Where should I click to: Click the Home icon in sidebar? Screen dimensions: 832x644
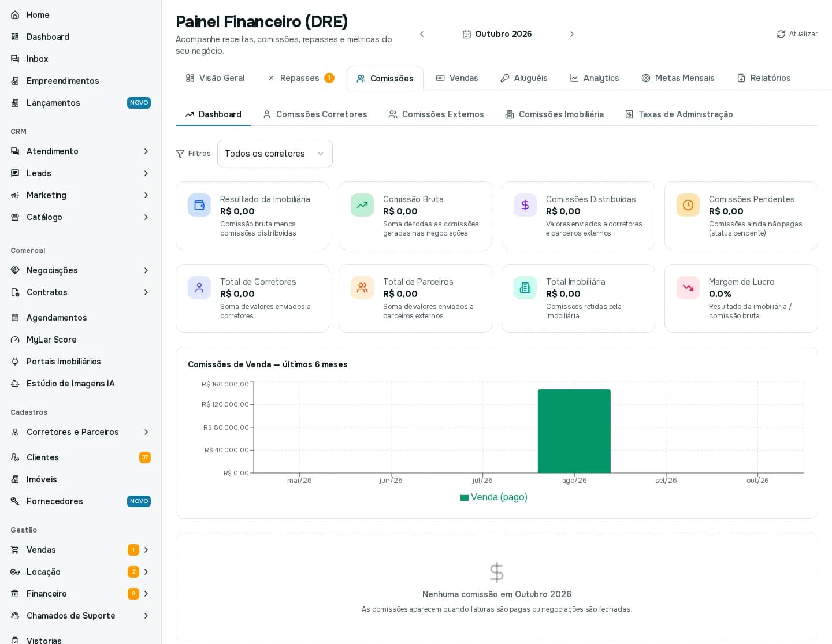pos(15,15)
